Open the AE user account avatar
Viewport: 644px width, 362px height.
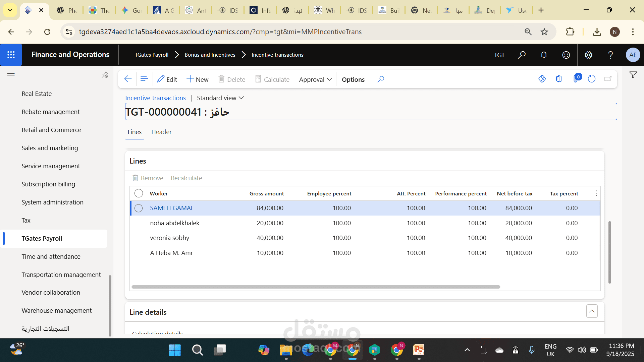coord(633,55)
